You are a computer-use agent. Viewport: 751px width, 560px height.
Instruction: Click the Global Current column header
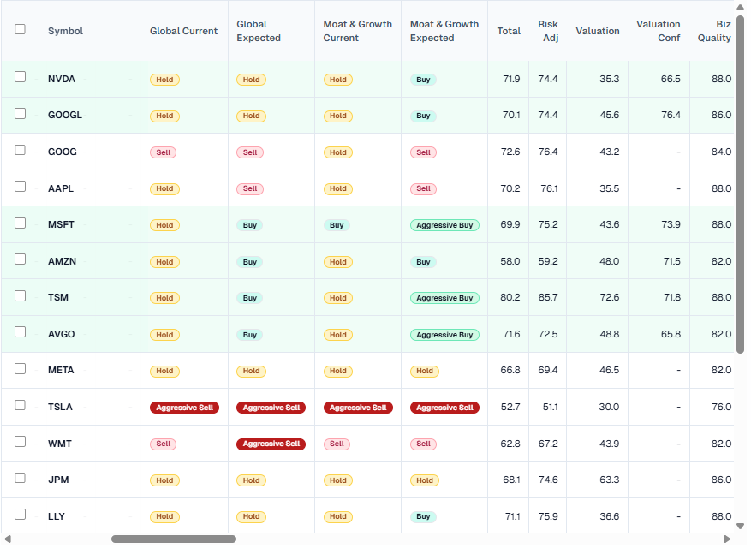click(183, 31)
